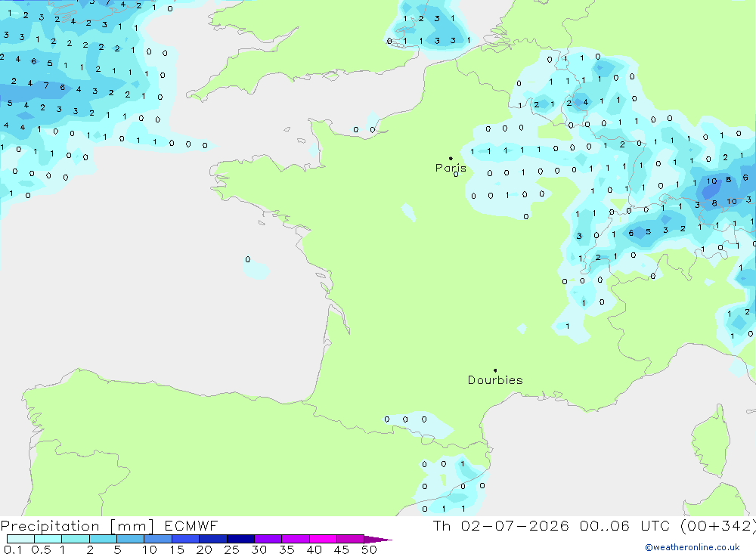The width and height of the screenshot is (756, 554).
Task: Click the legend label 35
Action: (x=287, y=549)
